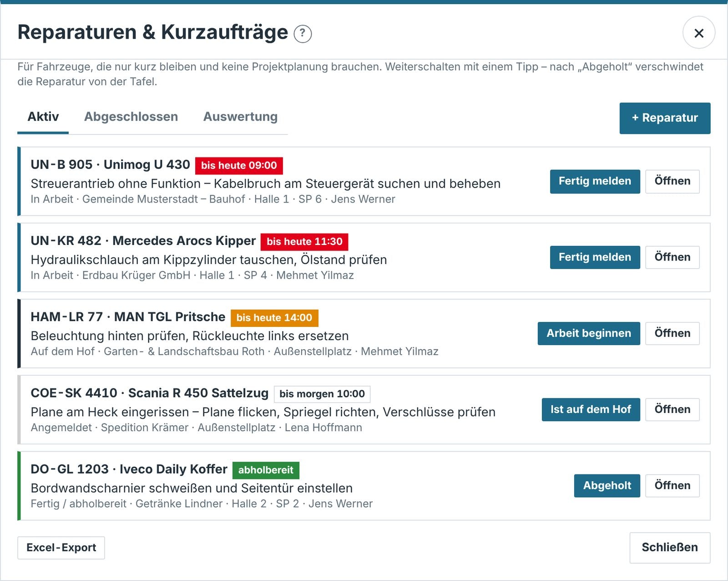Open the UN-KR 482 repair entry
Screen dimensions: 728x581
coord(672,257)
